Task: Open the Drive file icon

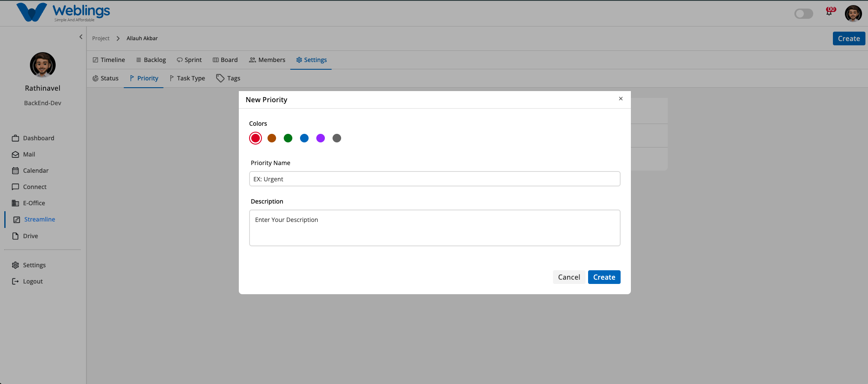Action: (x=15, y=236)
